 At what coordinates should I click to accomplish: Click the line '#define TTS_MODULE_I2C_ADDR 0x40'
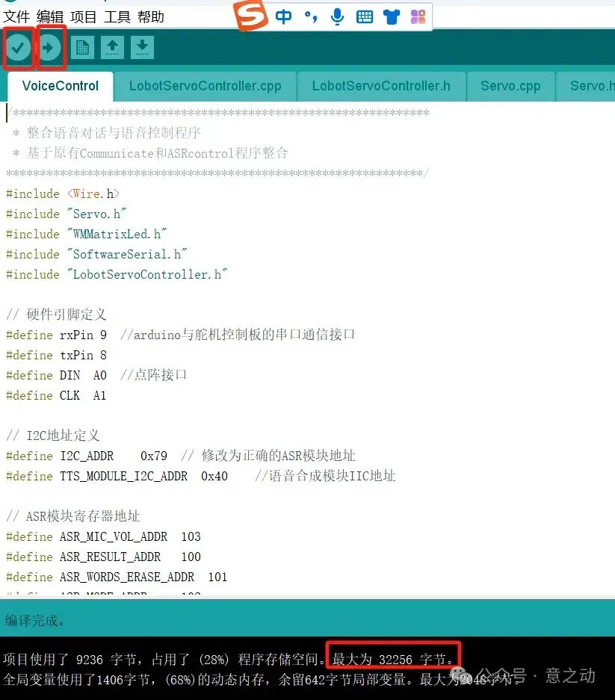pyautogui.click(x=117, y=477)
